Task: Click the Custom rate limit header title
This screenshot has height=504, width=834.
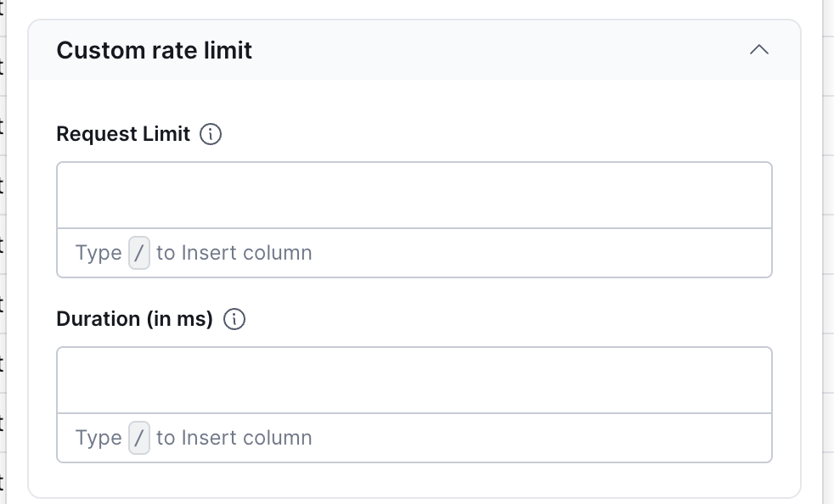Action: pos(154,50)
